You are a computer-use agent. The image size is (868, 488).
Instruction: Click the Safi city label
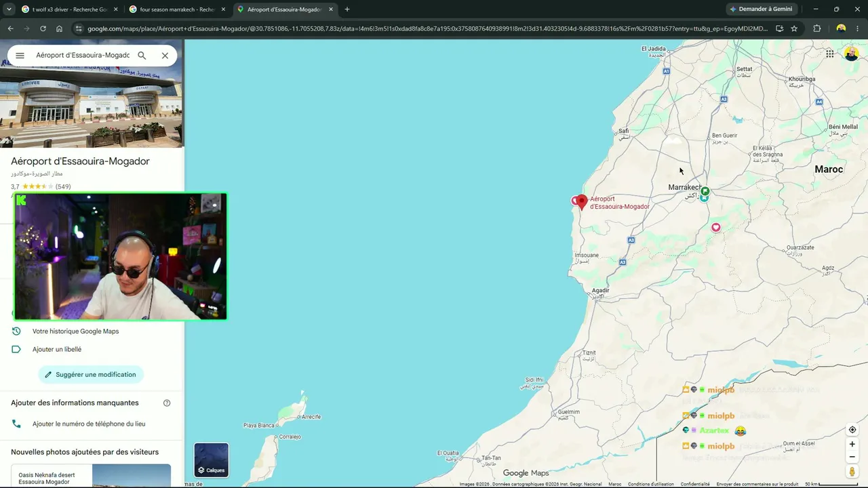(x=624, y=131)
